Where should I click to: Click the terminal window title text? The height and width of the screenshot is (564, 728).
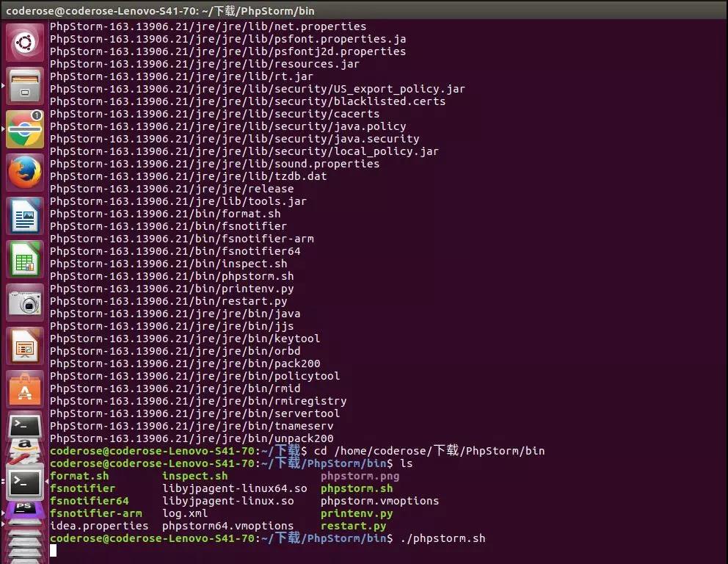tap(160, 11)
